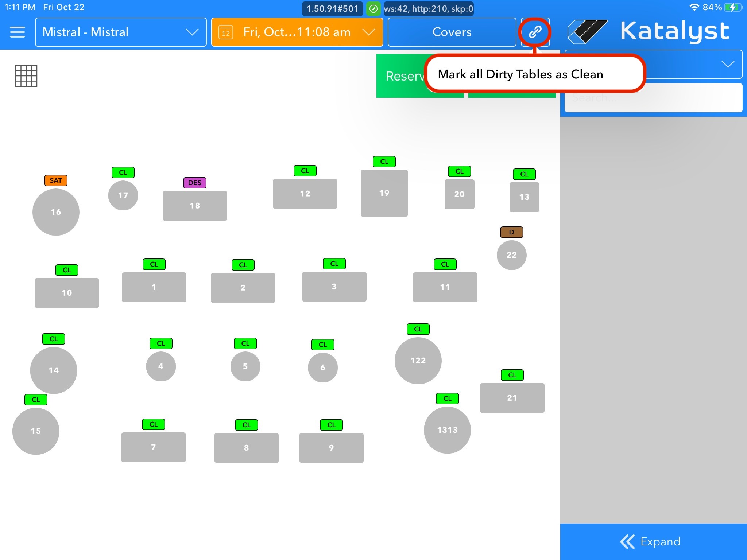Choose Mark all Dirty Tables as Clean
The width and height of the screenshot is (747, 560).
coord(520,74)
